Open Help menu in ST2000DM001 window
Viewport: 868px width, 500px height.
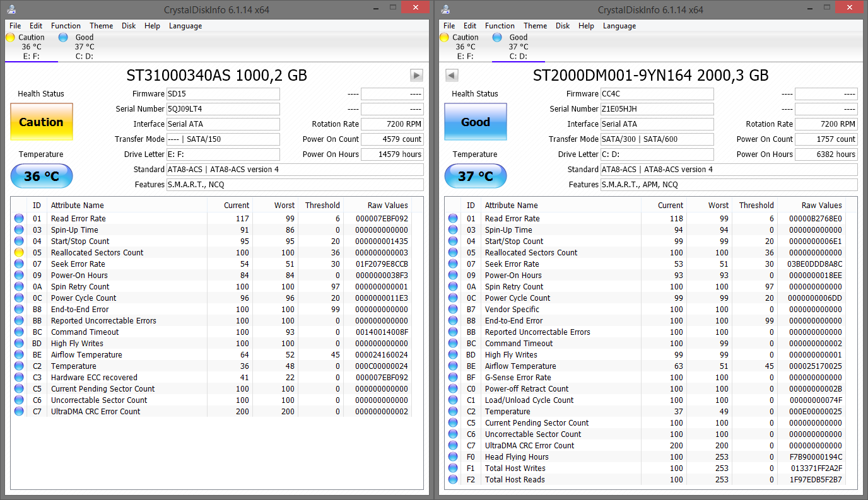[586, 26]
